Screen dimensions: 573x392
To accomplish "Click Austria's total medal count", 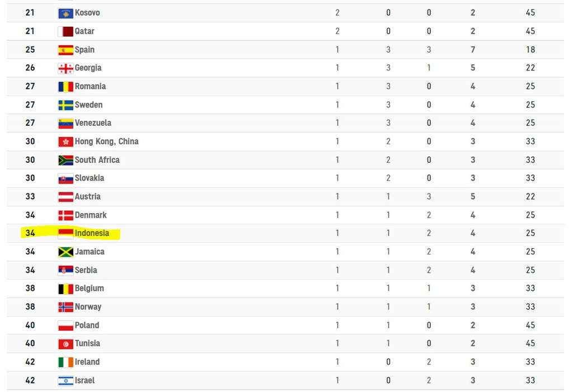I will tap(473, 196).
